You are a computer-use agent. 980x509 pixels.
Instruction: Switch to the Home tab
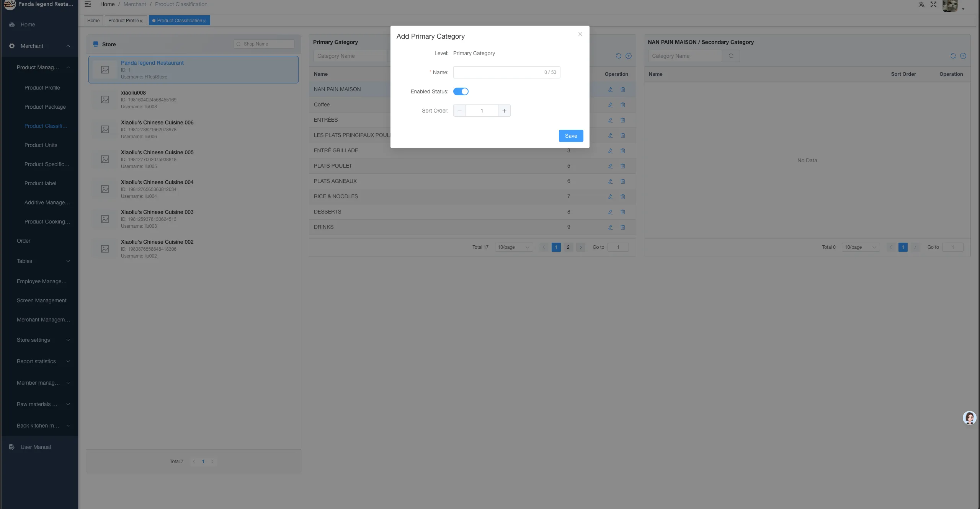click(x=93, y=21)
